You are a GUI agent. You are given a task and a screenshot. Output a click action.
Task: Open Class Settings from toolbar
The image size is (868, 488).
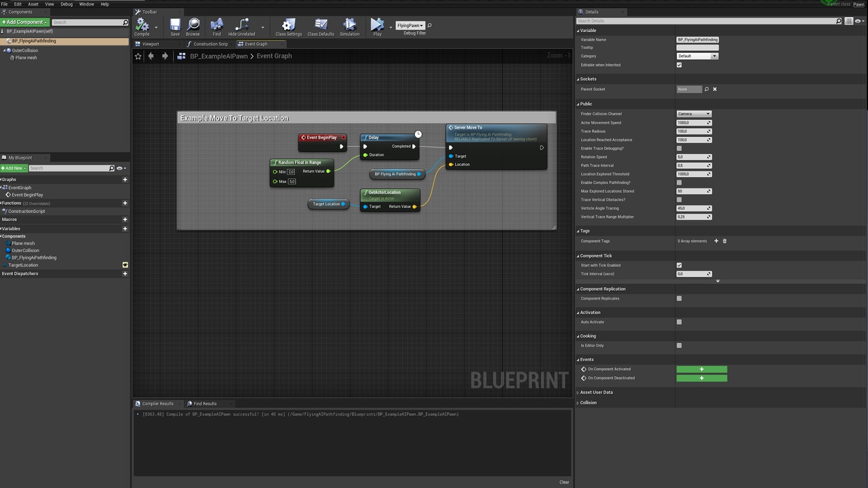point(288,27)
